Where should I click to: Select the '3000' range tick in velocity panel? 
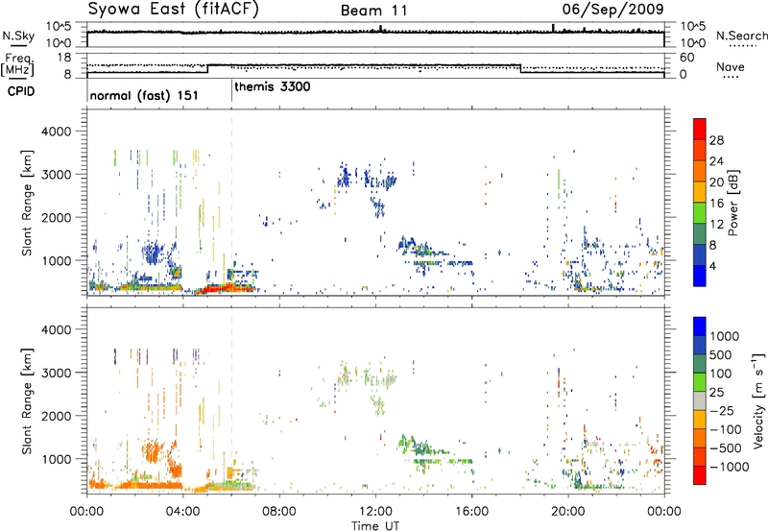[x=56, y=373]
